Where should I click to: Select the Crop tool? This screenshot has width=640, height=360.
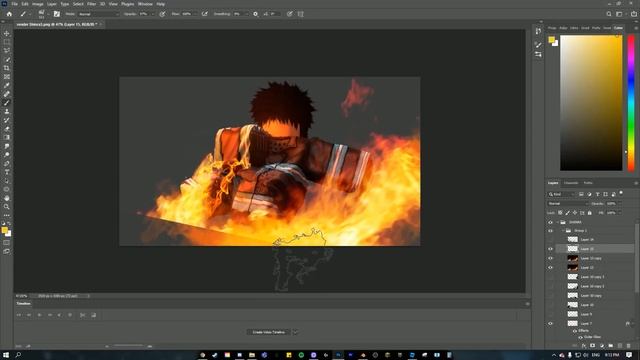(x=7, y=68)
